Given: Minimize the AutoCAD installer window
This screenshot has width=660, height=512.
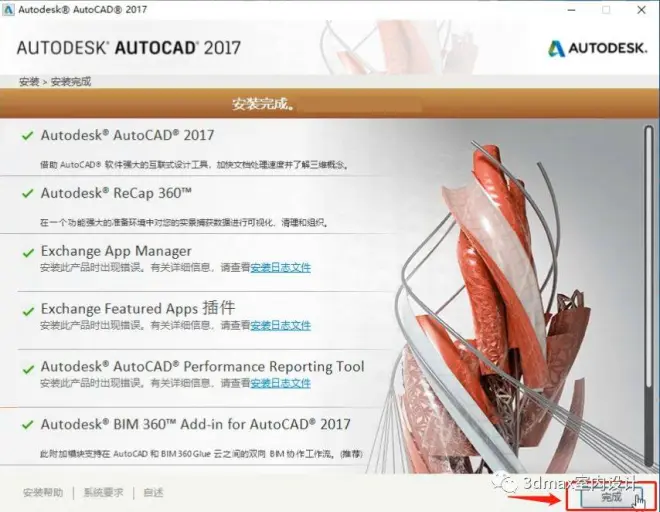Looking at the screenshot, I should coord(571,10).
